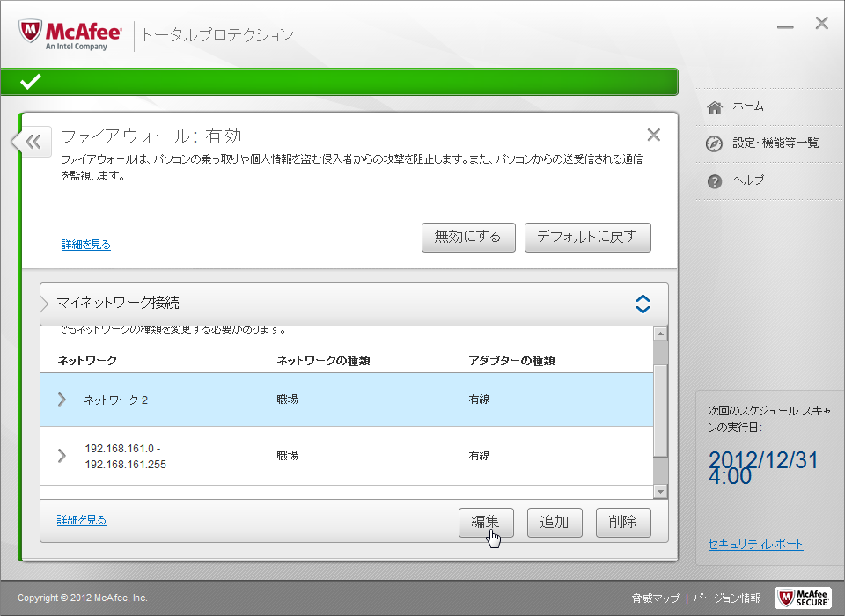Click the Home house icon

tap(715, 106)
